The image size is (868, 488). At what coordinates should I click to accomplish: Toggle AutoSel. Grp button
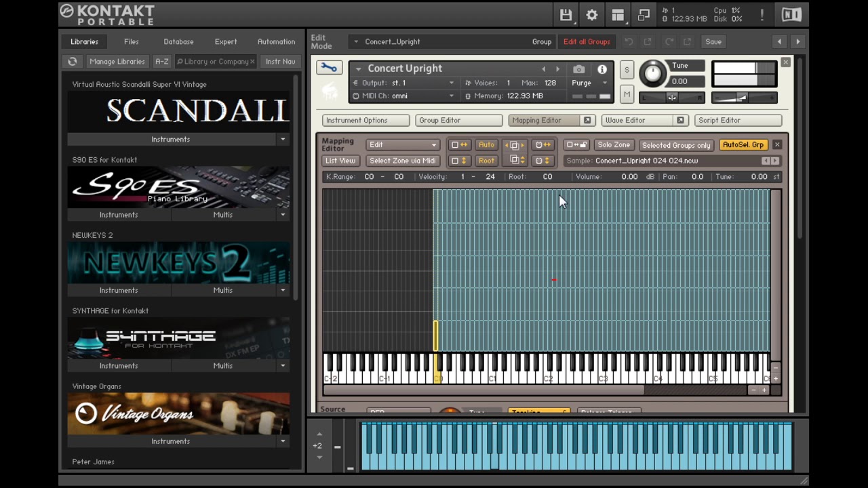(x=743, y=145)
